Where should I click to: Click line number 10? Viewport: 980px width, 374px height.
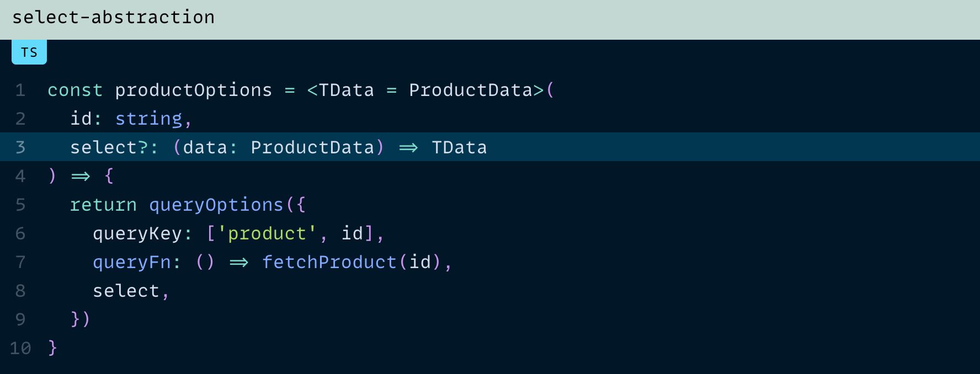coord(20,349)
